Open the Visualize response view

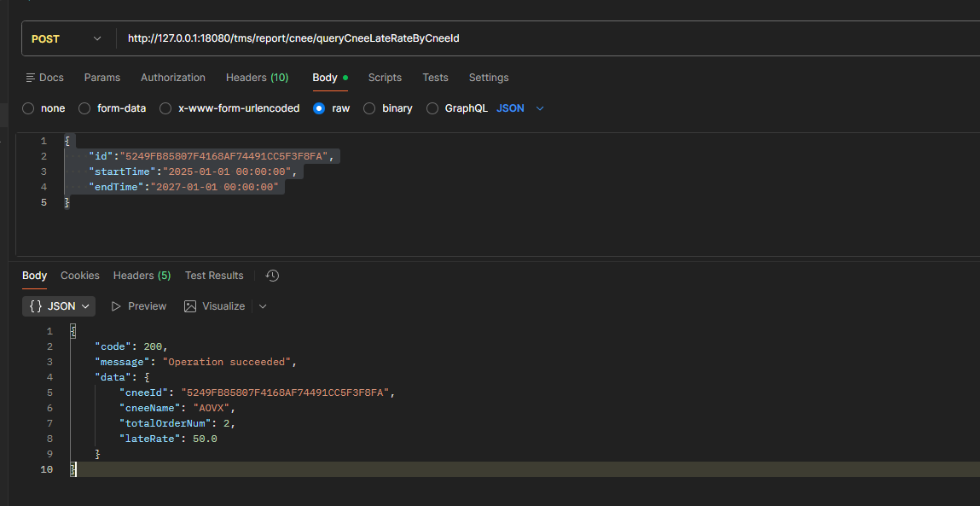[214, 306]
